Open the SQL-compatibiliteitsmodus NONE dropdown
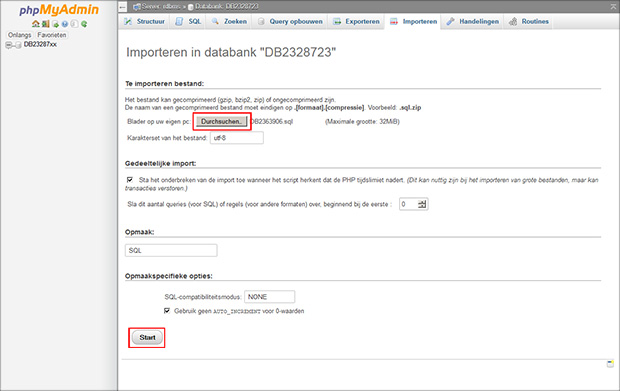 tap(269, 297)
